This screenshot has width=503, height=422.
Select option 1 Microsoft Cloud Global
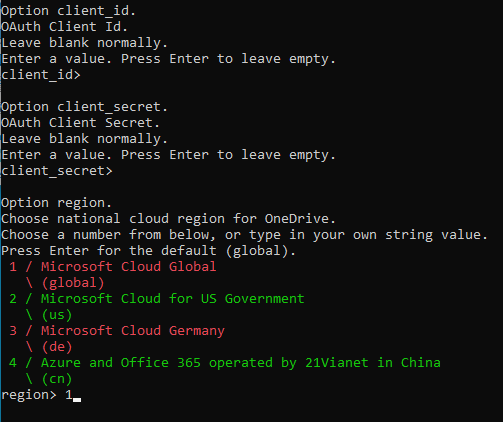pyautogui.click(x=113, y=267)
